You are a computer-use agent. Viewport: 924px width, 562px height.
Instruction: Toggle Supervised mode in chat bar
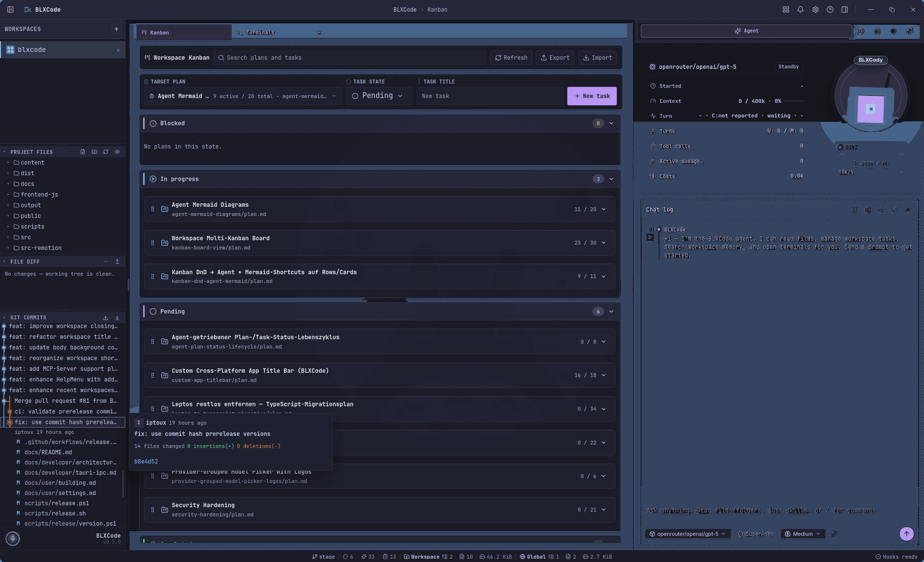coord(756,534)
